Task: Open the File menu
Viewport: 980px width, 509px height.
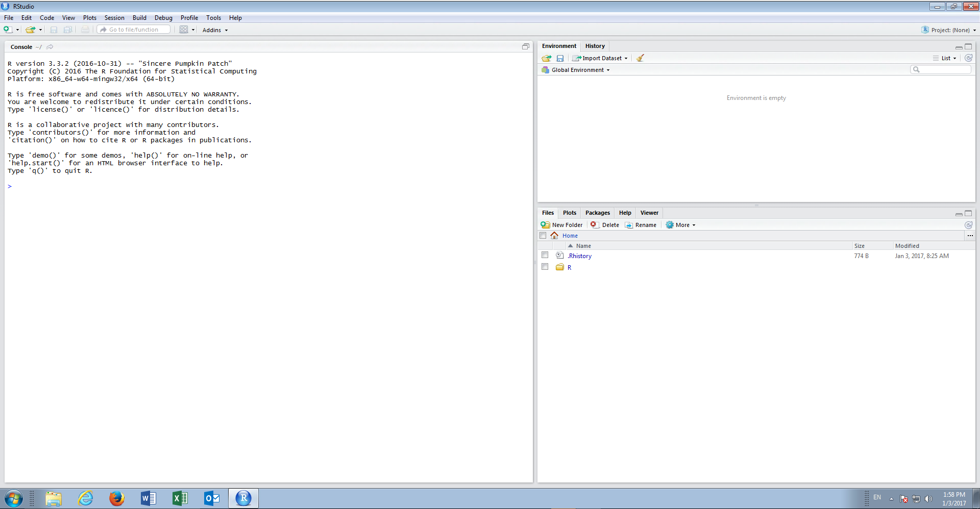Action: [9, 18]
